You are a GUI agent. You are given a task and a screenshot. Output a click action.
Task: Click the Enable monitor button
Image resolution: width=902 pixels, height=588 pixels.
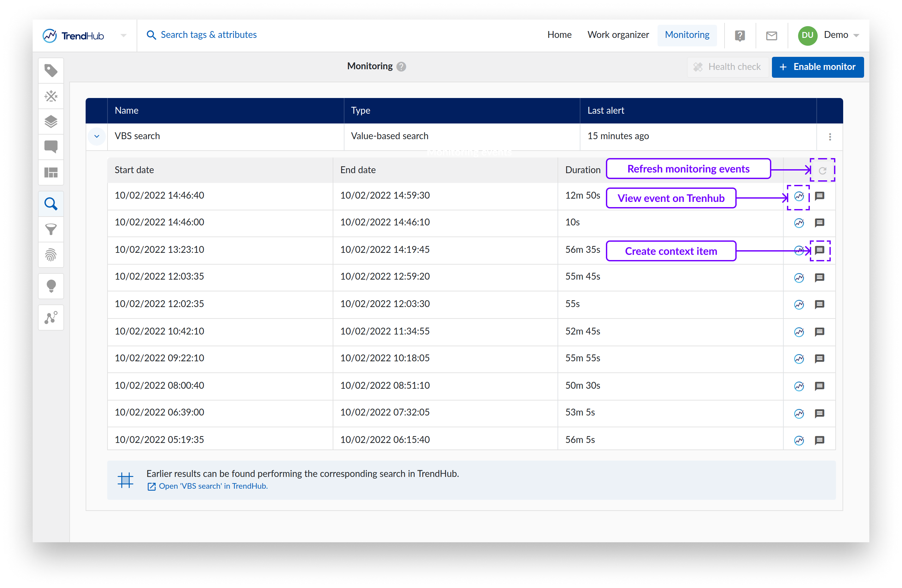817,67
